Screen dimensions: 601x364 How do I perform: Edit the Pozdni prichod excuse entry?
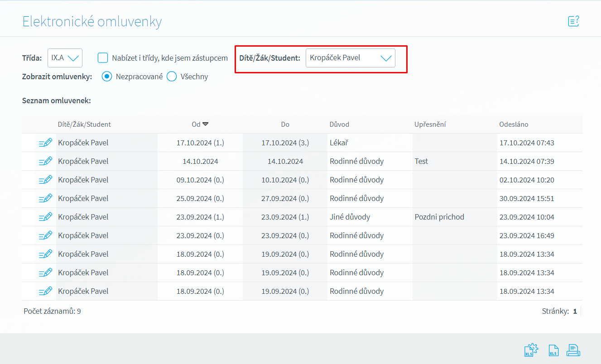coord(46,217)
